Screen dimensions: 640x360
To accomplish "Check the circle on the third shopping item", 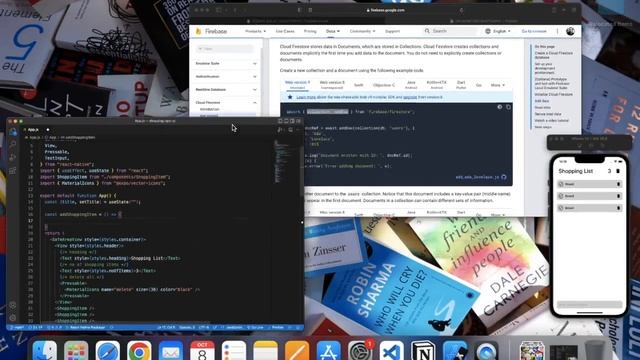I will click(x=561, y=208).
